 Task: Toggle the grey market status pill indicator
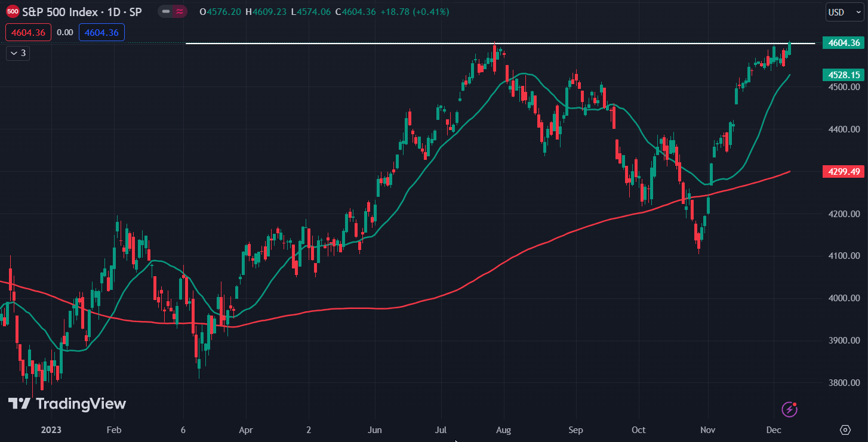(x=166, y=11)
